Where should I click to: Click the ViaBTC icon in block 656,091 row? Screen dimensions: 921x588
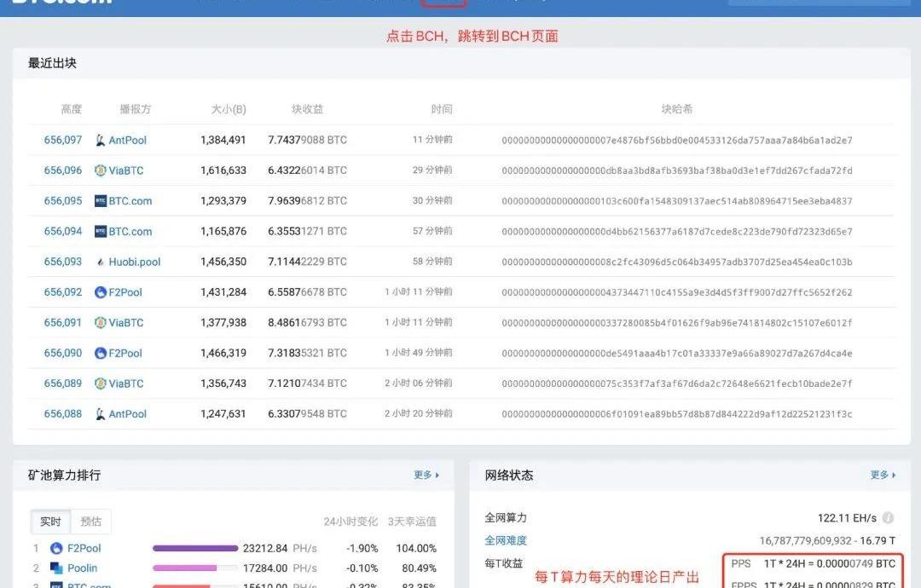pos(101,323)
